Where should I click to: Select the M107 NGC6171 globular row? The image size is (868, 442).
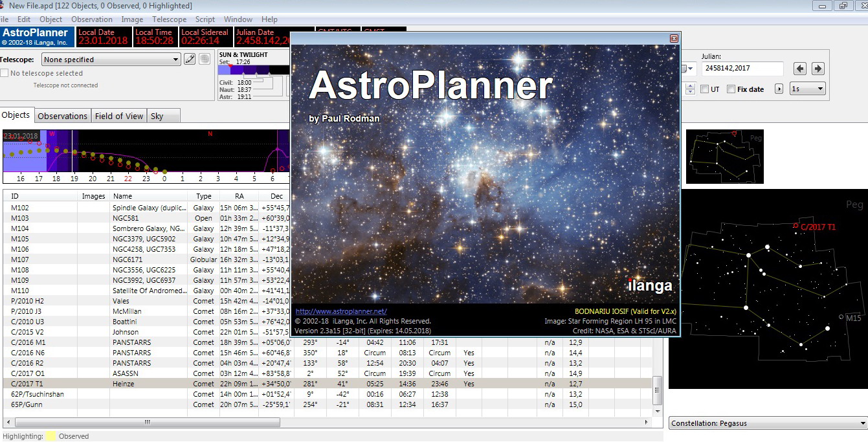[x=148, y=260]
